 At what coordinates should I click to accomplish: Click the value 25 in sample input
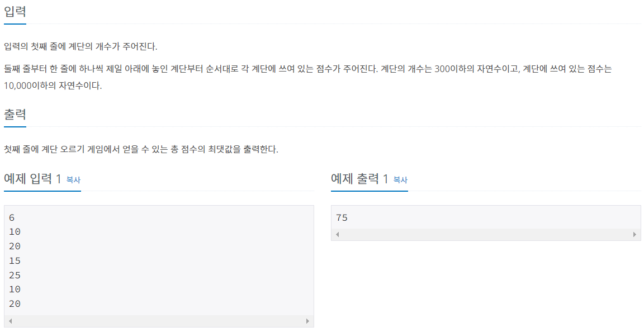tap(15, 275)
